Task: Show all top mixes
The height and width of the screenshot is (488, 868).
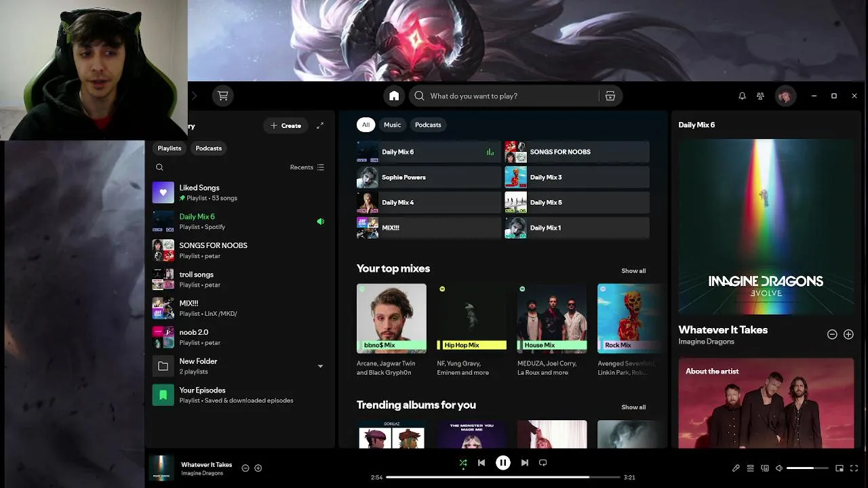Action: coord(633,270)
